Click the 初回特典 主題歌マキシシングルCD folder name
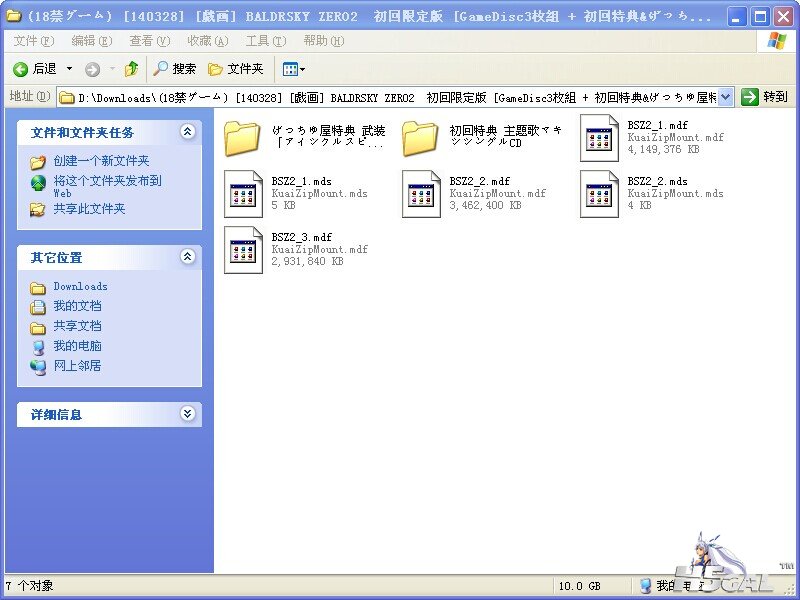The image size is (800, 600). (x=505, y=136)
